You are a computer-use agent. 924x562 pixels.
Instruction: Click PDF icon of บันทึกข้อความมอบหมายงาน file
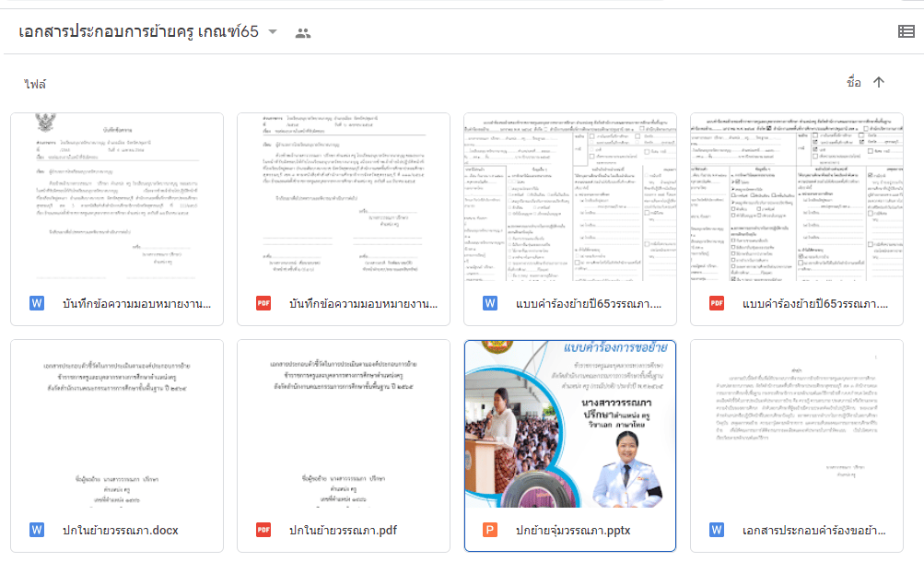tap(263, 303)
